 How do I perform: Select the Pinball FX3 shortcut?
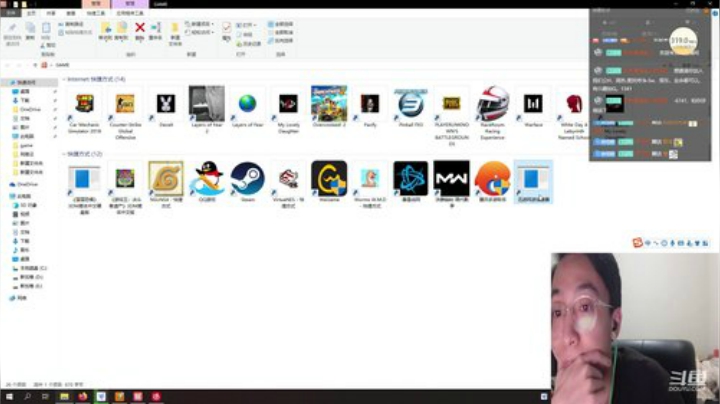click(411, 107)
